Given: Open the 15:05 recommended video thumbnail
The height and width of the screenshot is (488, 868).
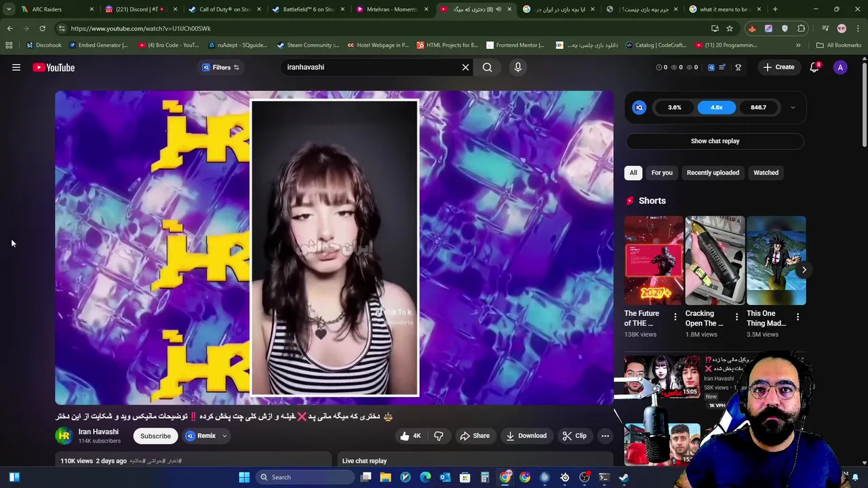Looking at the screenshot, I should coord(662,377).
